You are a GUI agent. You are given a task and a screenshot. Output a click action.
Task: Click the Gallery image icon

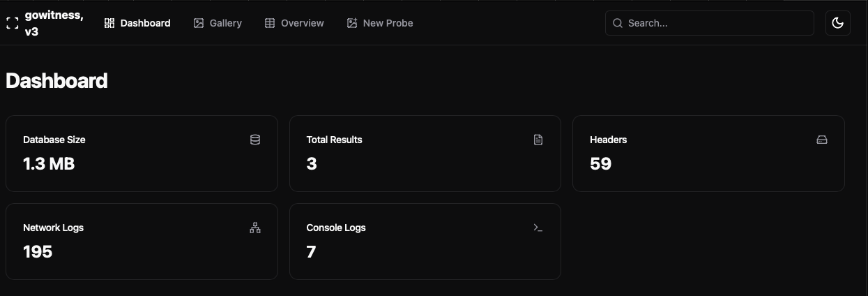click(x=199, y=23)
